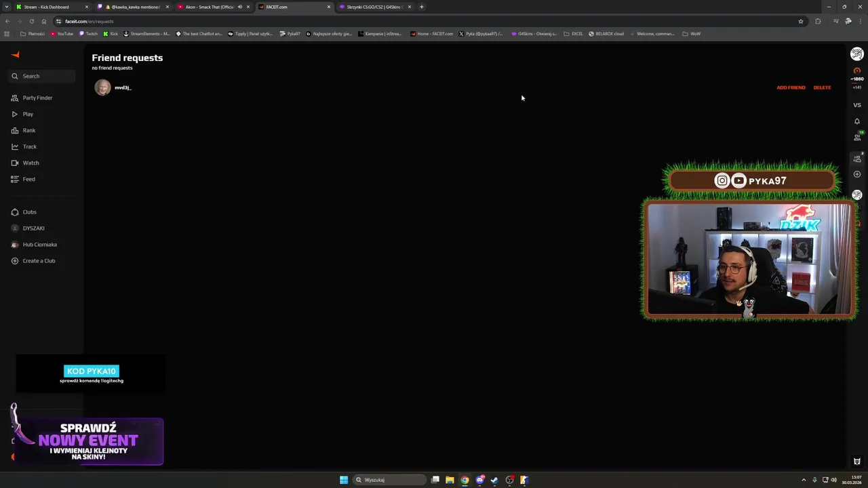Open the Płatności bookmark folder
Image resolution: width=868 pixels, height=488 pixels.
(33, 34)
